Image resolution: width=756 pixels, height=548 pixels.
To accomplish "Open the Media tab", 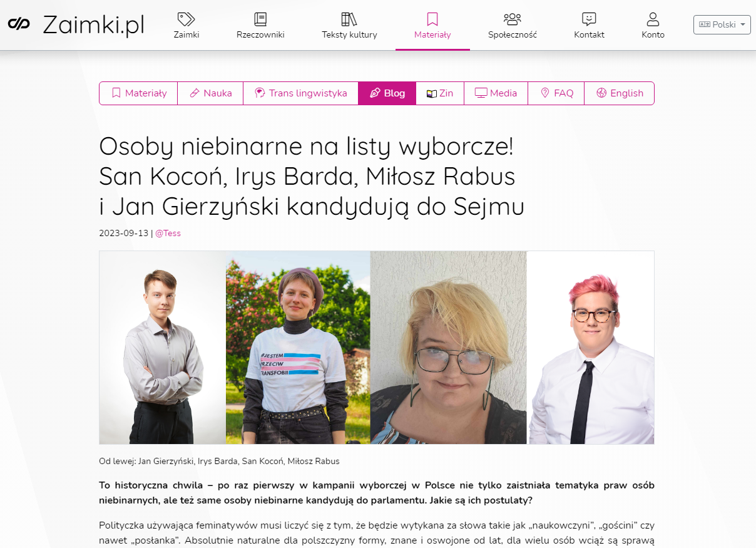I will (x=496, y=93).
